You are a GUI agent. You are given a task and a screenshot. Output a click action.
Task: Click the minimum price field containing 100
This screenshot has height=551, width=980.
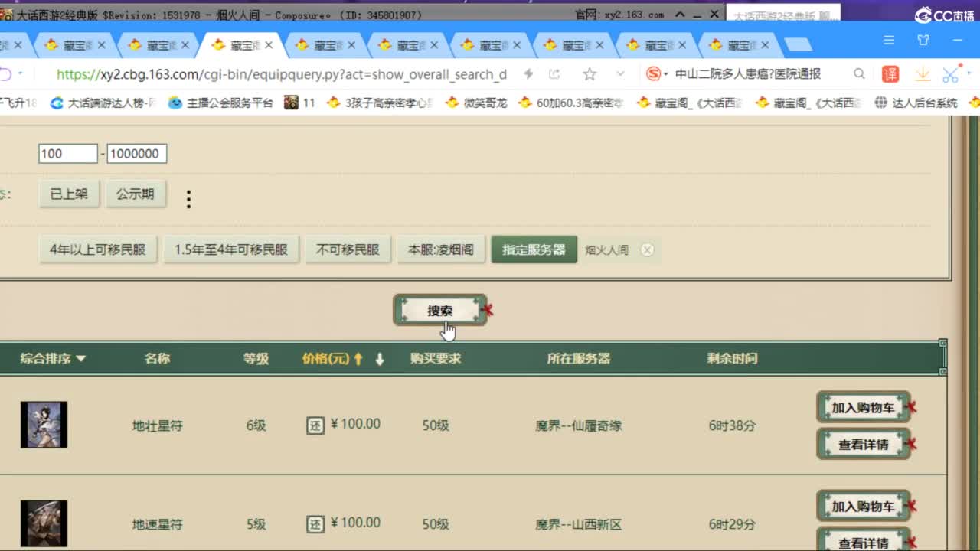(x=68, y=154)
